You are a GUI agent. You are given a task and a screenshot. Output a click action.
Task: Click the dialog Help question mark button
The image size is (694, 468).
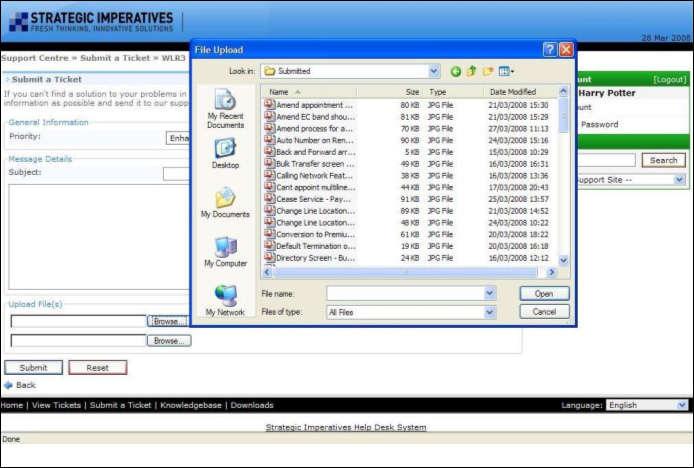coord(550,49)
